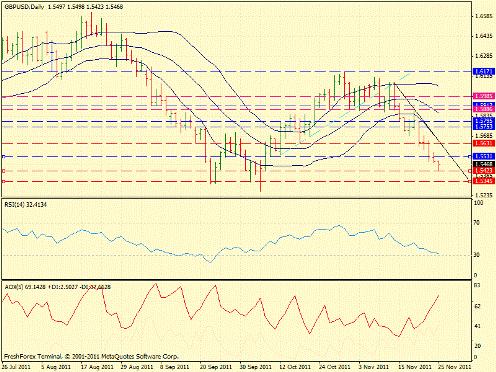This screenshot has width=496, height=372.
Task: Click the RSI scale value 30
Action: coord(477,255)
